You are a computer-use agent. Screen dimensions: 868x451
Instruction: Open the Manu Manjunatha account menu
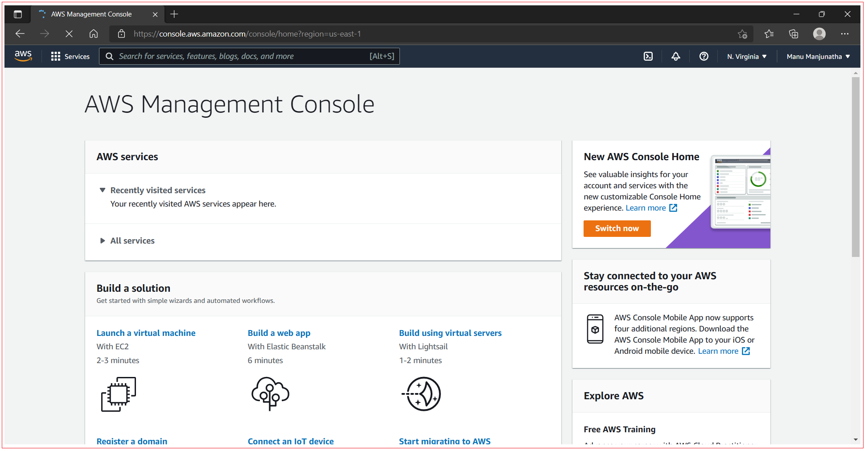coord(818,57)
